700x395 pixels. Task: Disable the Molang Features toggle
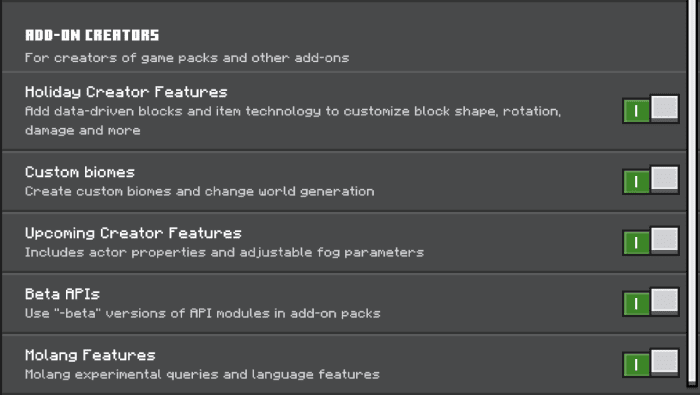(651, 363)
